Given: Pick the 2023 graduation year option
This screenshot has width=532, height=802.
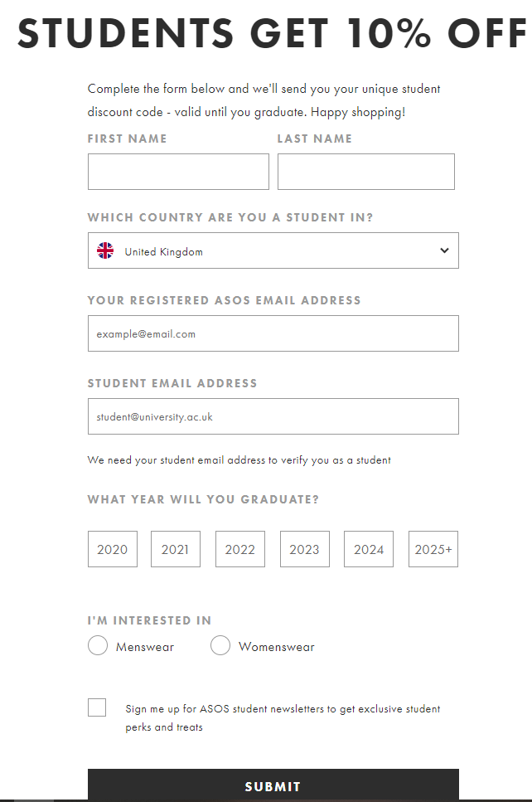Looking at the screenshot, I should pos(304,549).
